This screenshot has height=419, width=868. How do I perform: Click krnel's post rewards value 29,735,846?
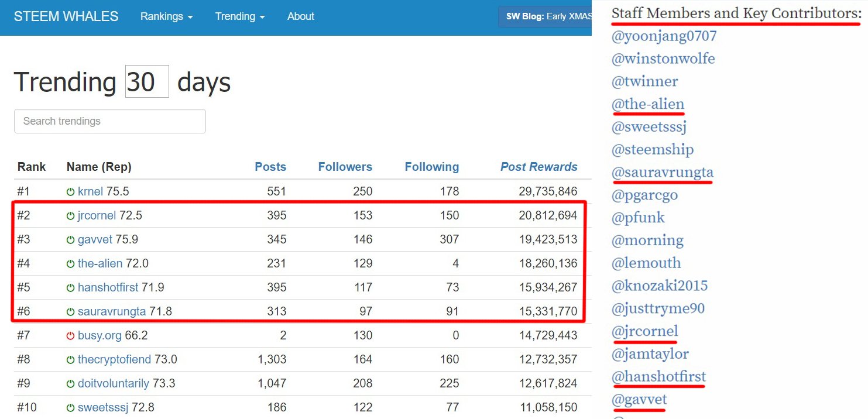[548, 191]
